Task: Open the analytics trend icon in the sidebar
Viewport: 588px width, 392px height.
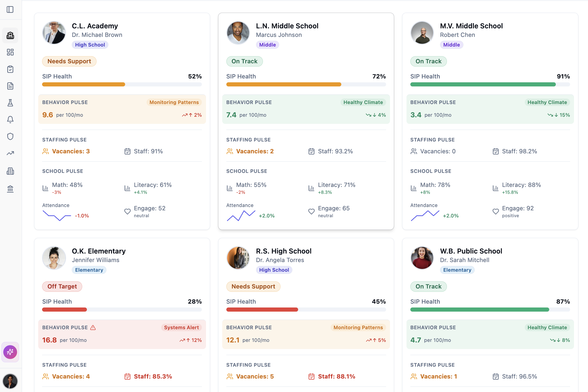Action: coord(10,153)
